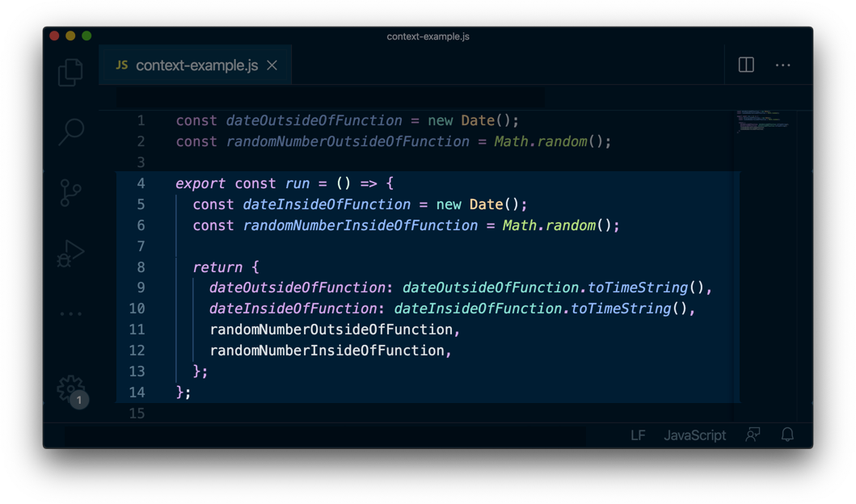Open the editor More Actions menu
Screen dimensions: 856x504
coord(782,65)
